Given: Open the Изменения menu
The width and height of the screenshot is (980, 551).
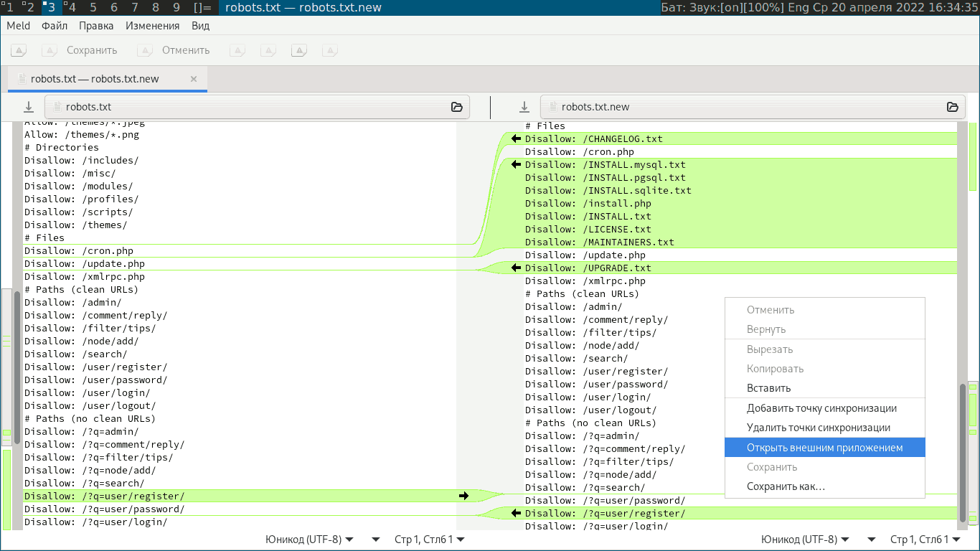Looking at the screenshot, I should pos(152,26).
